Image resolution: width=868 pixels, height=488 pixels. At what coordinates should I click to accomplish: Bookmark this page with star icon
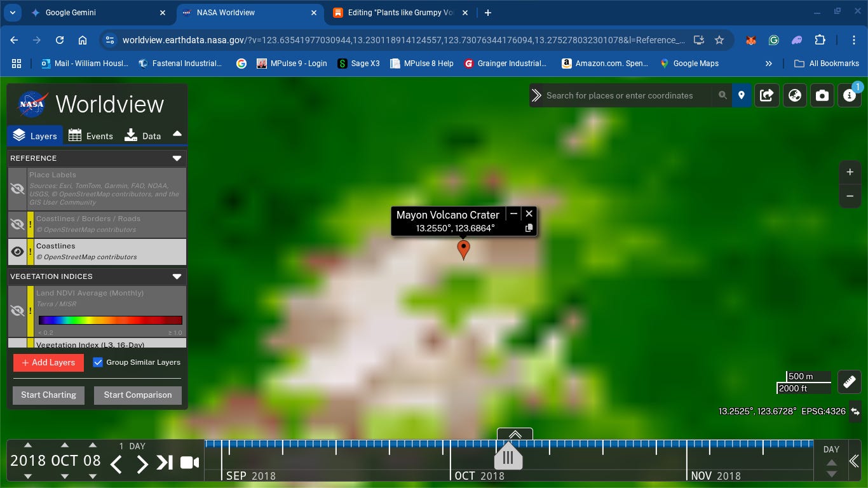coord(719,40)
